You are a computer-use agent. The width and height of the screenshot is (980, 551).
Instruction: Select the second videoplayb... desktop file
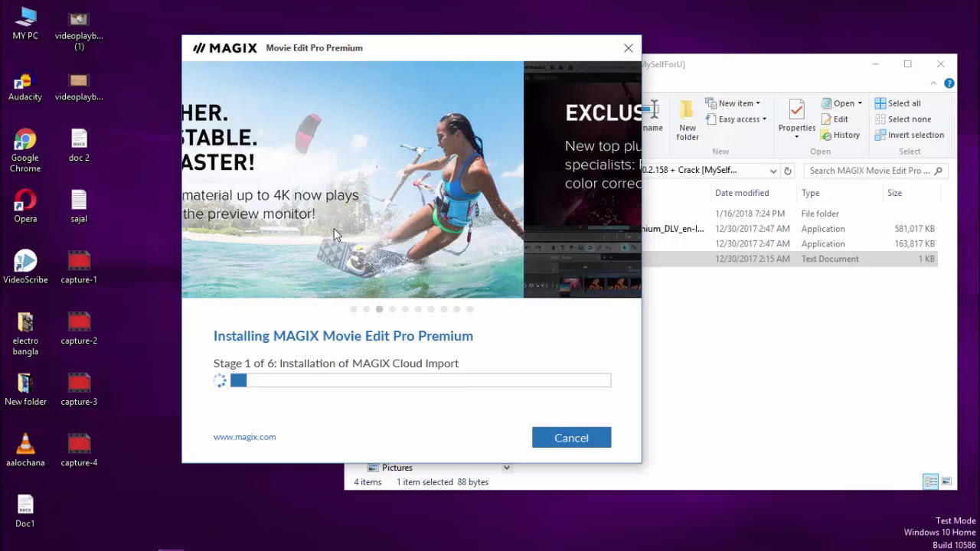click(79, 86)
